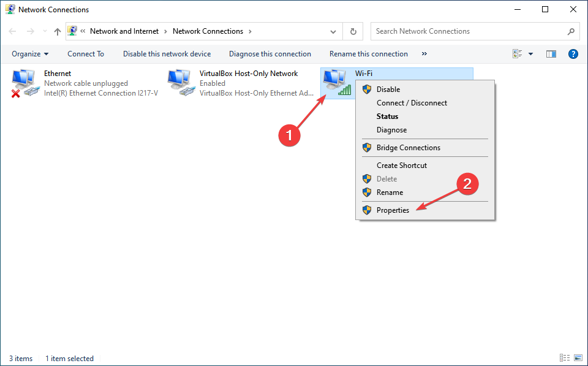Click the greyed Delete menu entry
Viewport: 588px width, 366px height.
pos(425,178)
